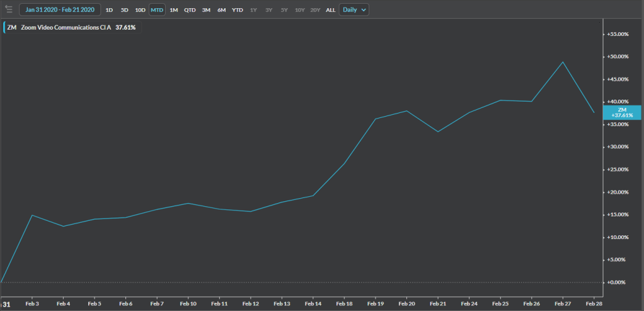Switch to the 10D range
This screenshot has width=644, height=311.
tap(140, 10)
